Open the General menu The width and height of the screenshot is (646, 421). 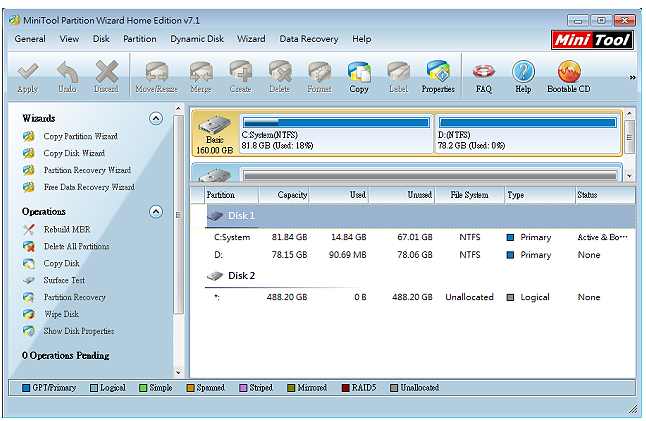tap(30, 39)
